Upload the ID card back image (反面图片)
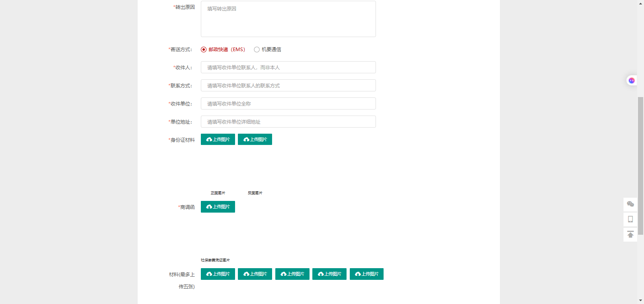 (255, 139)
